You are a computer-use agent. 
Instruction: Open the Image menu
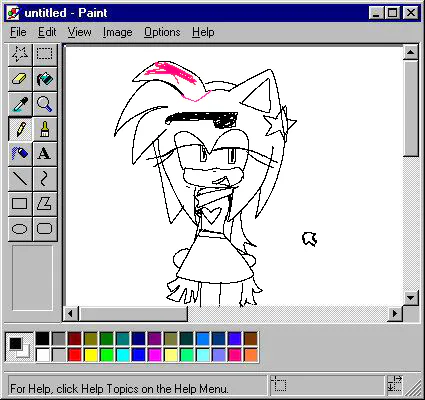coord(117,32)
